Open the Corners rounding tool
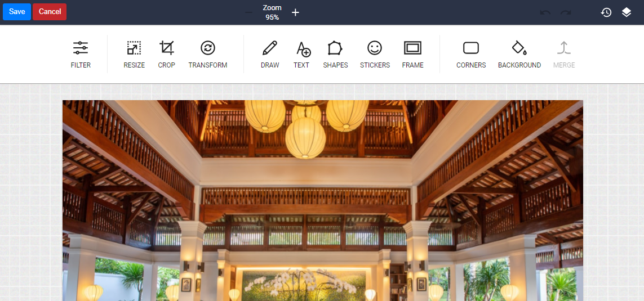 471,55
